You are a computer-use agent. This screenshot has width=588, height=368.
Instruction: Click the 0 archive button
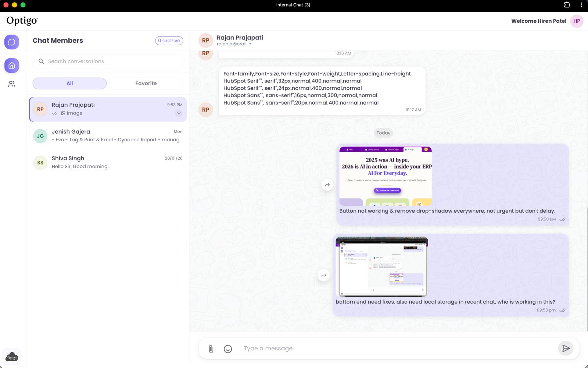169,40
